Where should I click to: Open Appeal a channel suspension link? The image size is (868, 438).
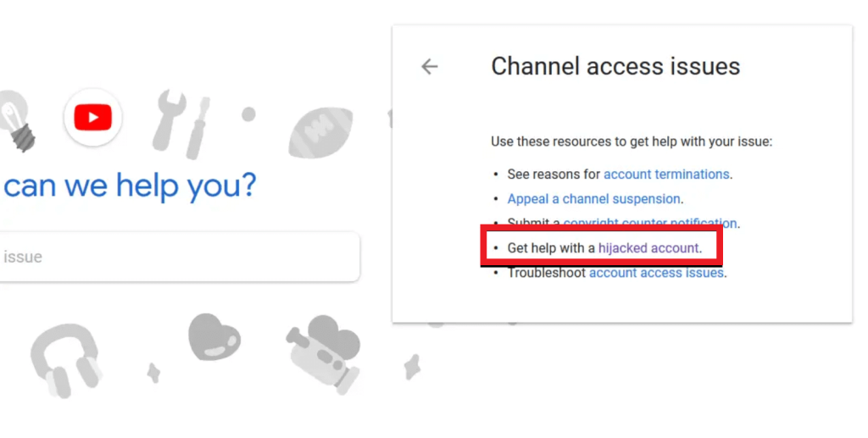593,199
